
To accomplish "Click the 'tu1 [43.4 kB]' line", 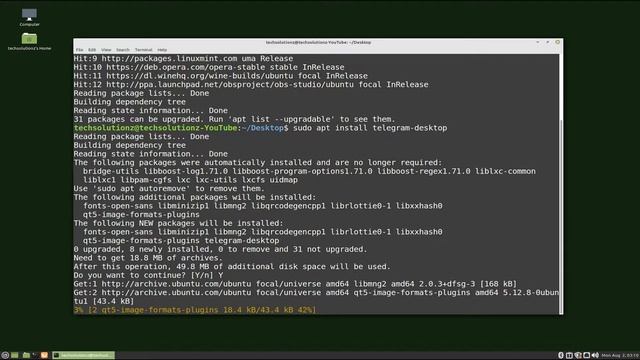I will pyautogui.click(x=104, y=301).
